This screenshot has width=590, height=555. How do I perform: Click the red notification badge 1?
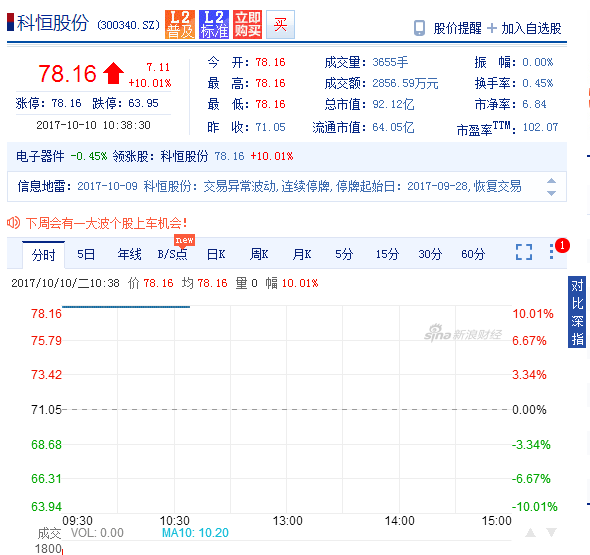coord(562,246)
